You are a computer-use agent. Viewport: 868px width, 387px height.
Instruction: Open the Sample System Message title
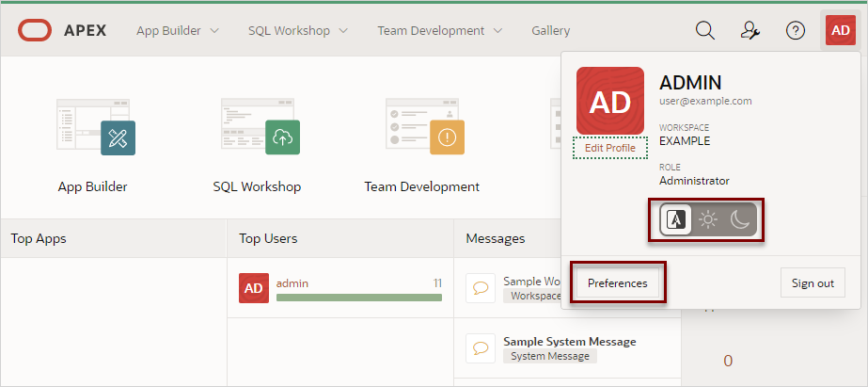coord(570,342)
